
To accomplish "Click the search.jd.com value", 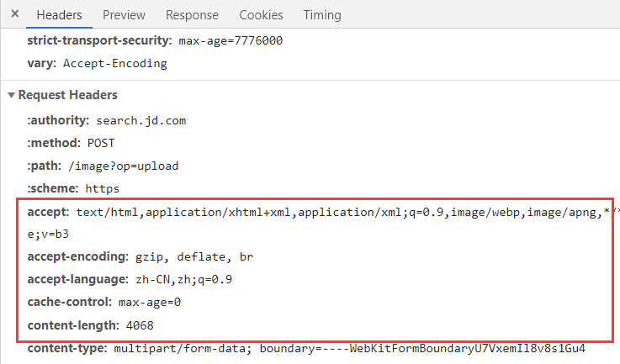I will [x=140, y=120].
